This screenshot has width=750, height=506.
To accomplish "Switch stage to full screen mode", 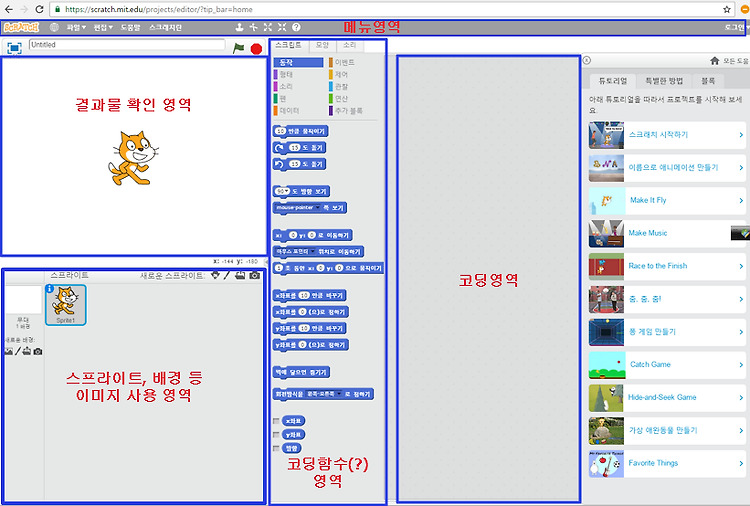I will click(14, 48).
